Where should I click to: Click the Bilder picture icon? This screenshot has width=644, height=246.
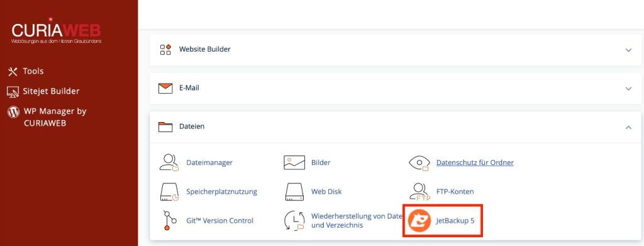pos(294,162)
